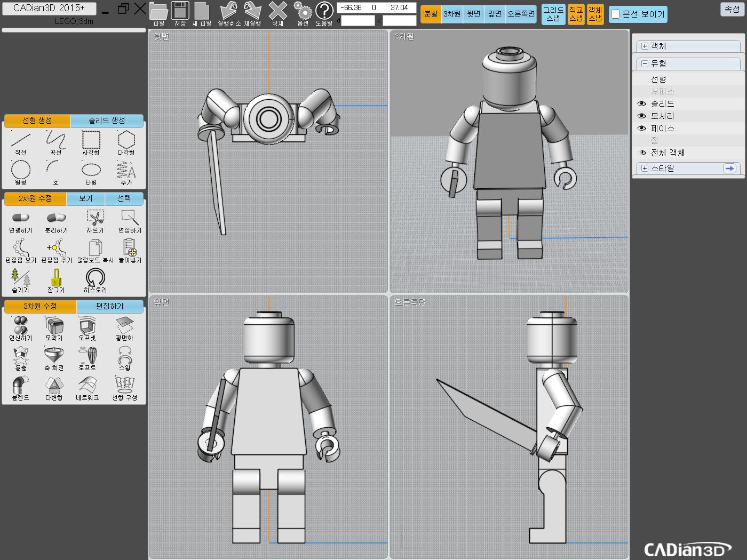Viewport: 747px width, 560px height.
Task: Switch to the 3차원 수정 tab
Action: (x=40, y=306)
